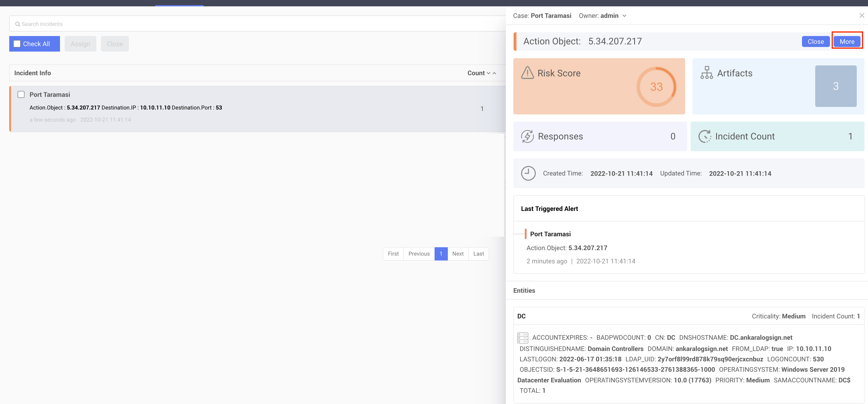This screenshot has height=404, width=868.
Task: Click the DNSHOSTNAME DC.ankaralogsign.net value
Action: point(761,338)
